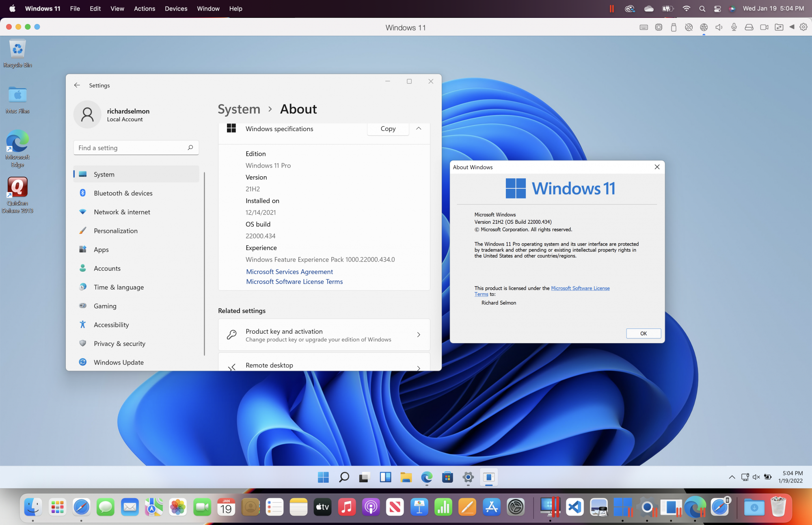Click Parallels microphone toolbar icon
The image size is (812, 525).
(x=734, y=27)
